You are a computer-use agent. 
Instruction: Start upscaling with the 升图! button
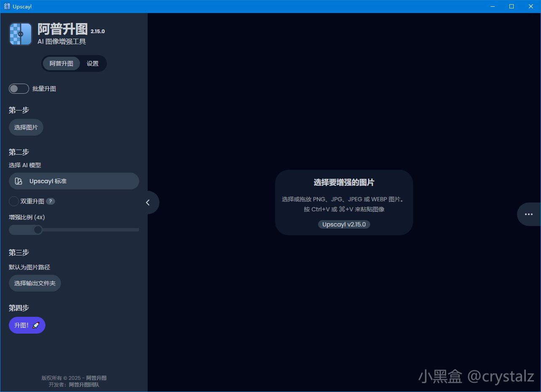[27, 325]
